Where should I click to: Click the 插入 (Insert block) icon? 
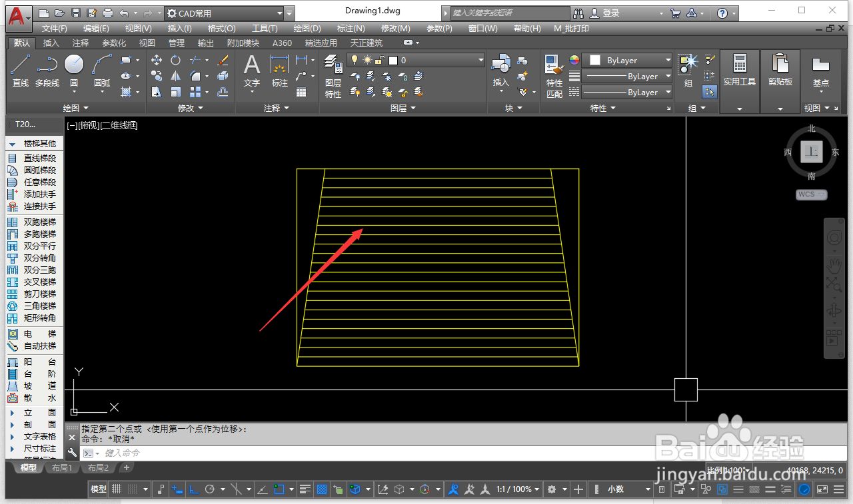(500, 71)
